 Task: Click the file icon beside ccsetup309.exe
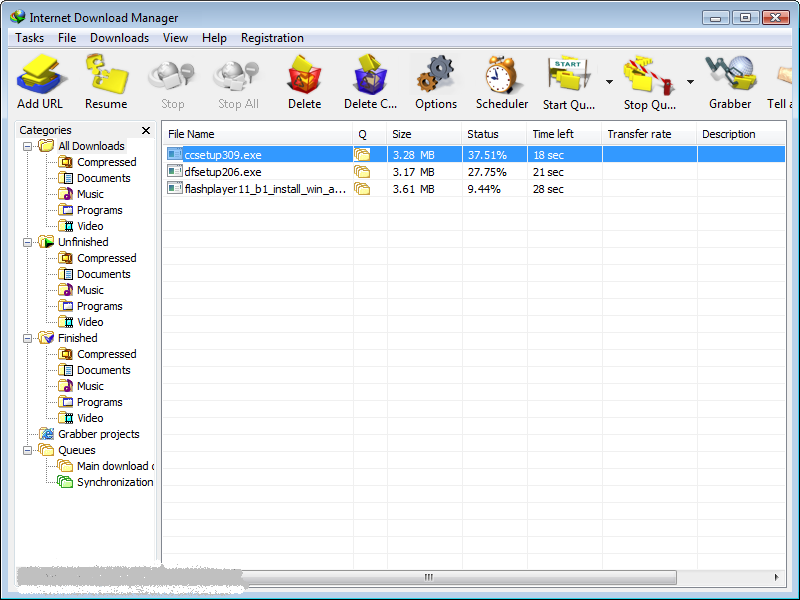pyautogui.click(x=174, y=154)
